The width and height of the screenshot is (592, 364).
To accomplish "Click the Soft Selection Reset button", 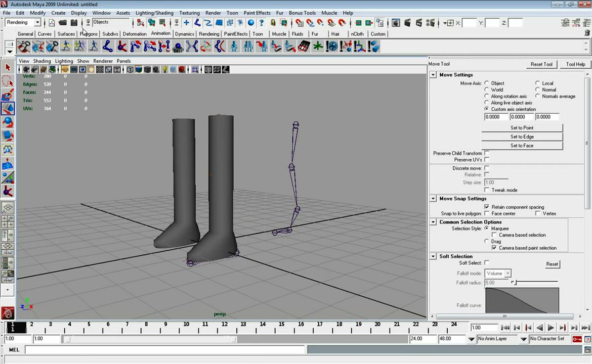I will click(x=552, y=264).
